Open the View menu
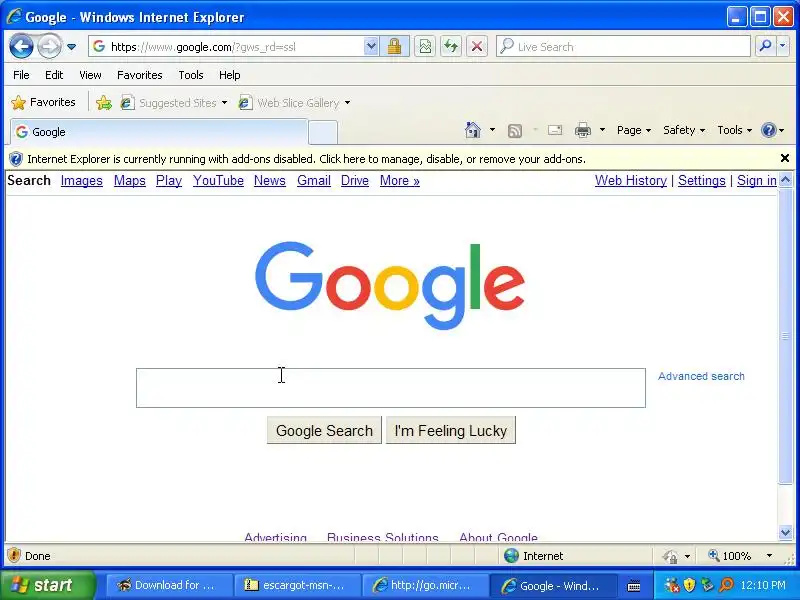Image resolution: width=800 pixels, height=600 pixels. (x=90, y=75)
